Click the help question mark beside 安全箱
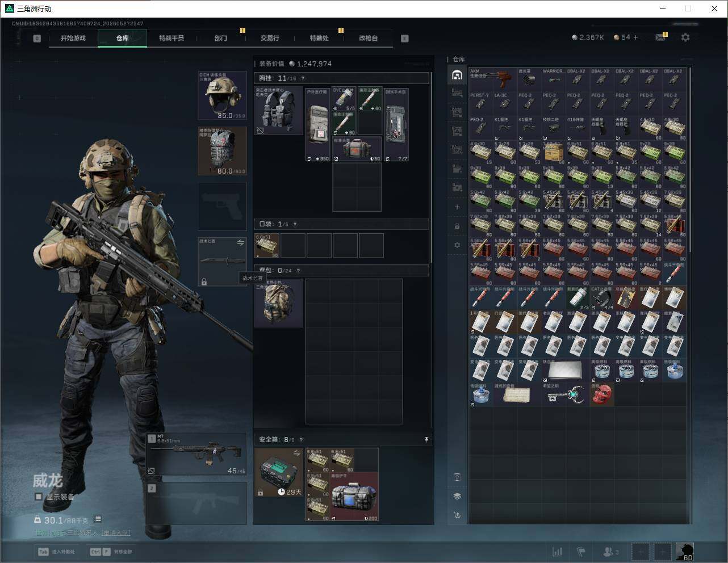The image size is (728, 563). [x=301, y=440]
